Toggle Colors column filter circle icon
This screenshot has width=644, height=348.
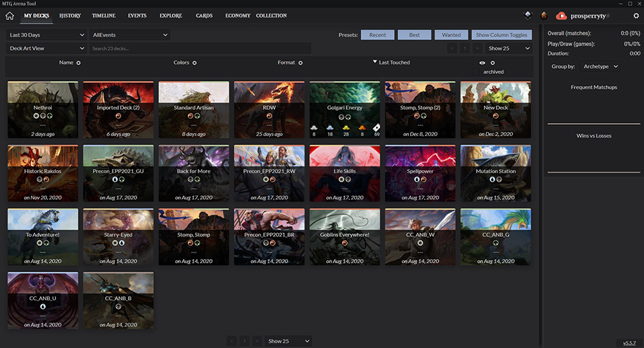pos(194,63)
